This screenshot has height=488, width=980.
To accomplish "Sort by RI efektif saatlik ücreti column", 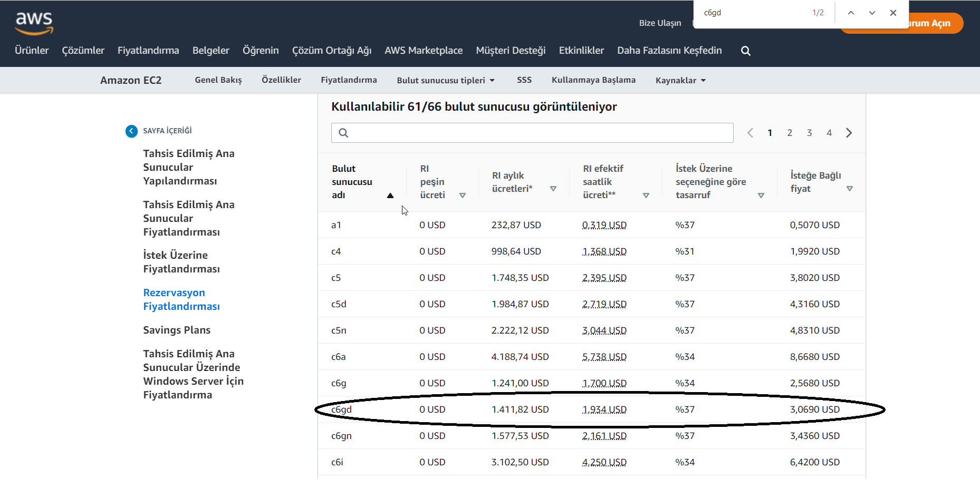I will (x=646, y=196).
